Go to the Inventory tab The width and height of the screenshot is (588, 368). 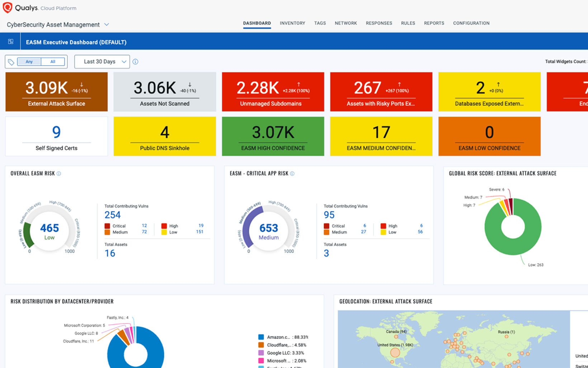coord(292,23)
